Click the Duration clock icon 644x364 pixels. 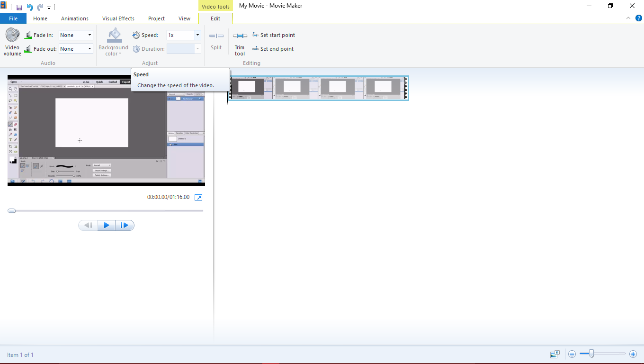click(x=136, y=49)
